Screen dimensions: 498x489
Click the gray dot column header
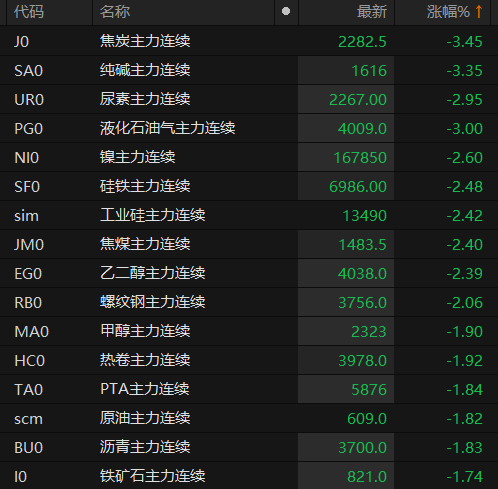286,12
